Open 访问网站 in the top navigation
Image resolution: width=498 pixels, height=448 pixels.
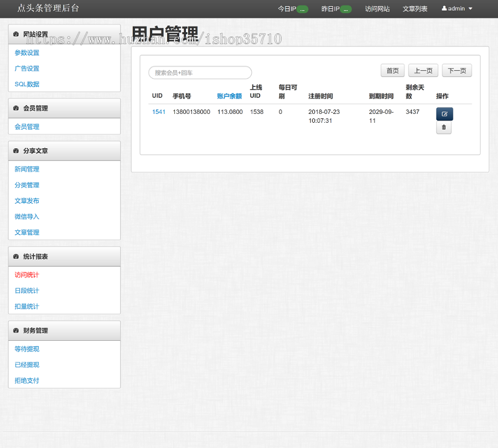377,9
